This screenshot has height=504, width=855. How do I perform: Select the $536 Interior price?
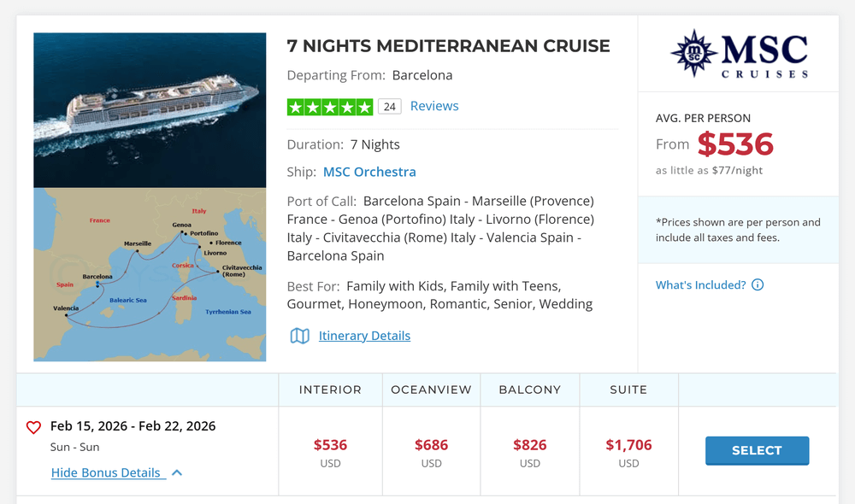click(x=330, y=445)
